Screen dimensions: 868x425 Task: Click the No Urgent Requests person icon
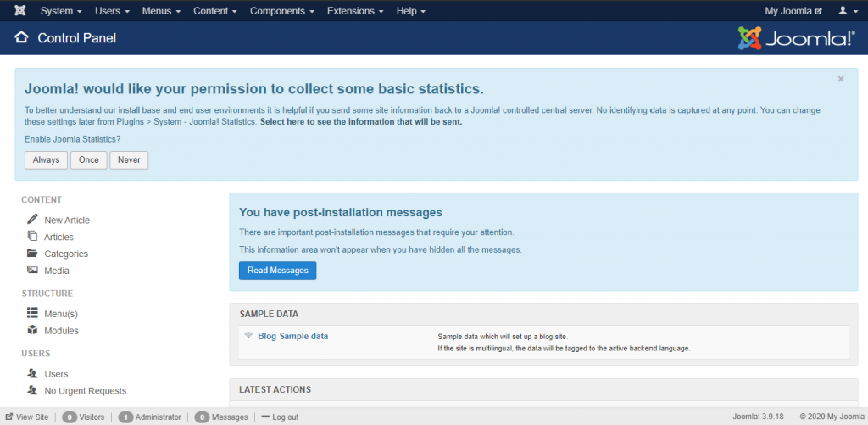pyautogui.click(x=33, y=390)
